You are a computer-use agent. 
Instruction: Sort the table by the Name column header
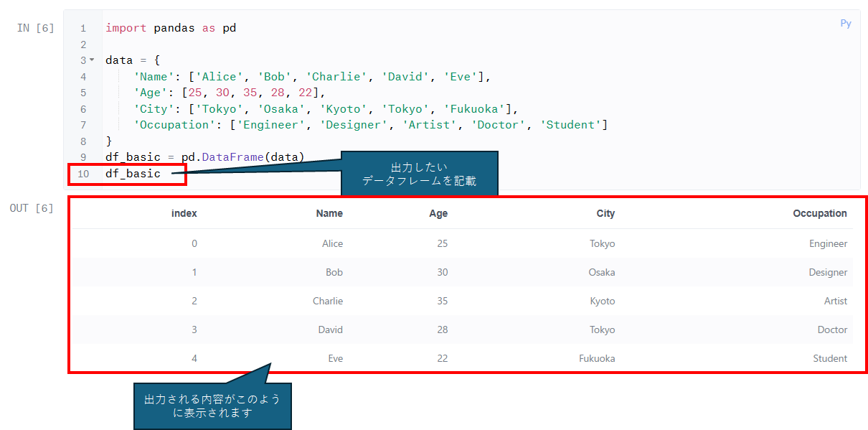pos(329,213)
